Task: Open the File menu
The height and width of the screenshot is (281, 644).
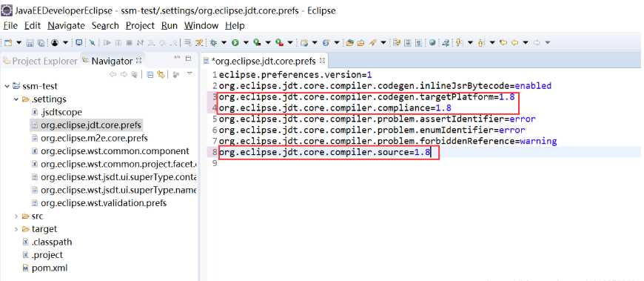Action: (10, 25)
